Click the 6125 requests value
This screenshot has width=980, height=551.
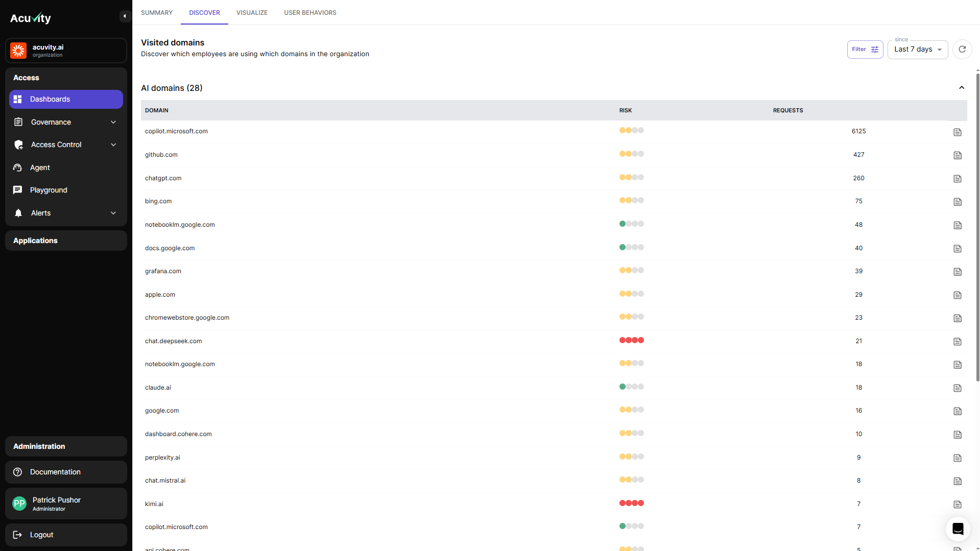858,131
